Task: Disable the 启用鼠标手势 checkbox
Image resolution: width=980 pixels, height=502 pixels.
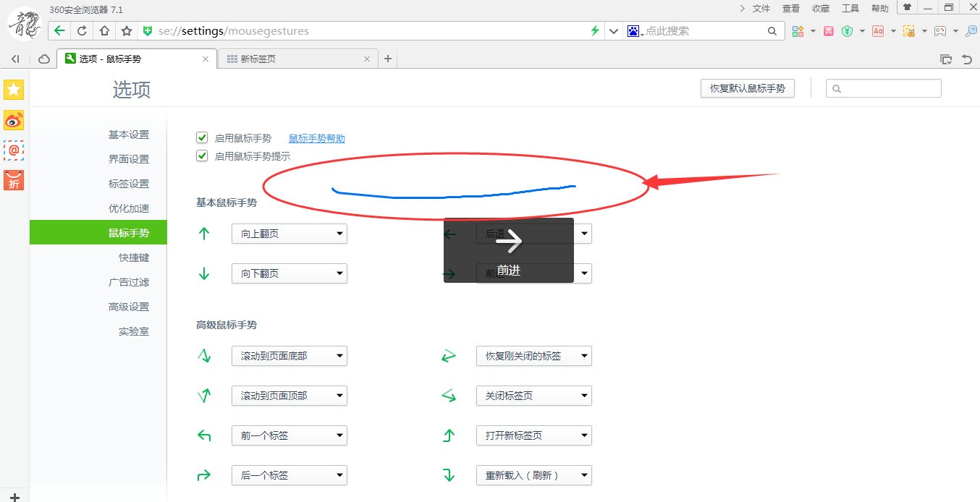Action: click(202, 137)
